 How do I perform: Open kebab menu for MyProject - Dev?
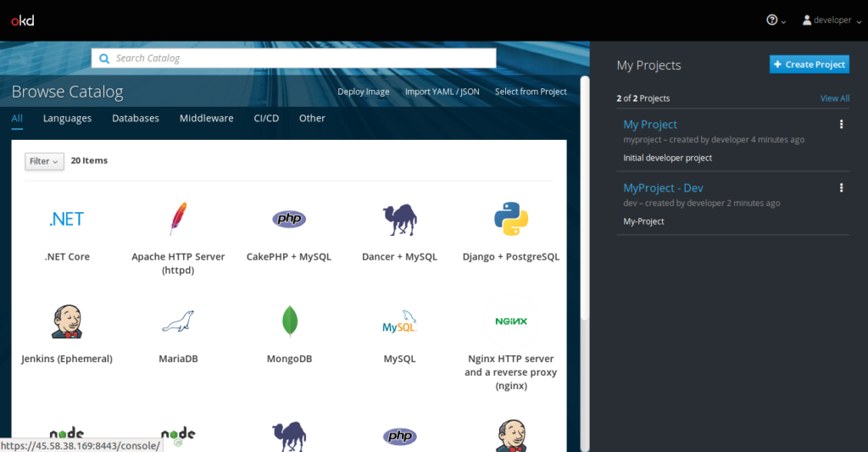coord(842,187)
